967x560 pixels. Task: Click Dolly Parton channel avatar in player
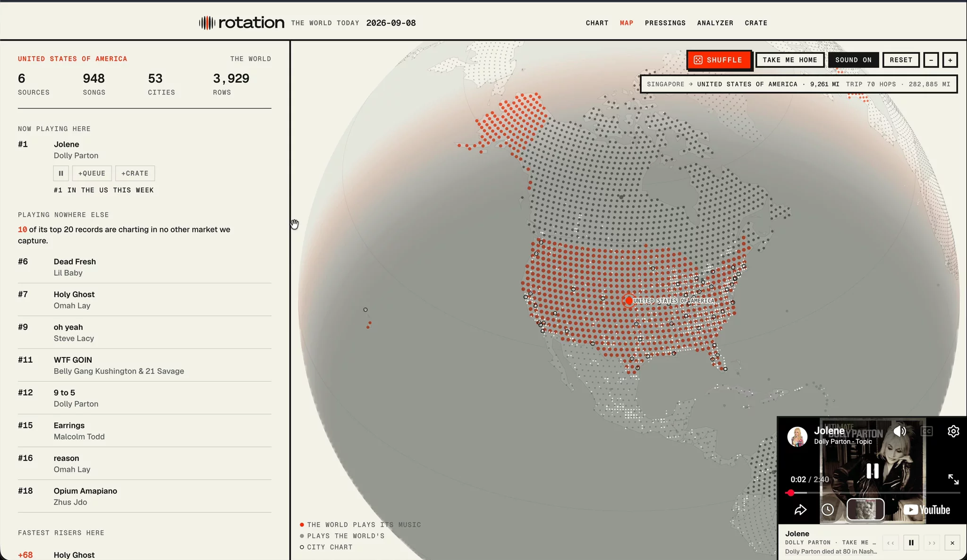coord(797,436)
